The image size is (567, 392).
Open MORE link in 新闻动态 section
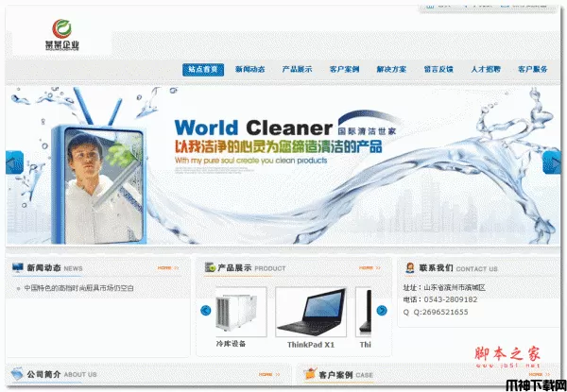click(168, 268)
